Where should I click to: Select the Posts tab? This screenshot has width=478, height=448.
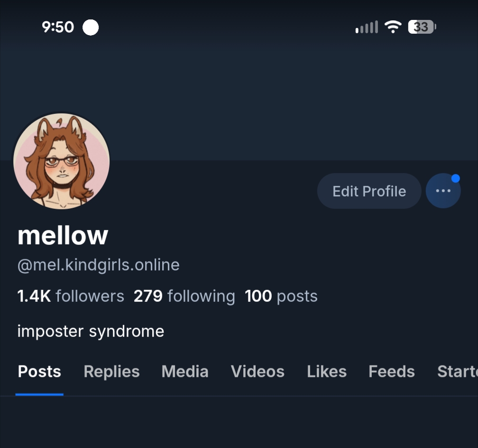(x=39, y=372)
